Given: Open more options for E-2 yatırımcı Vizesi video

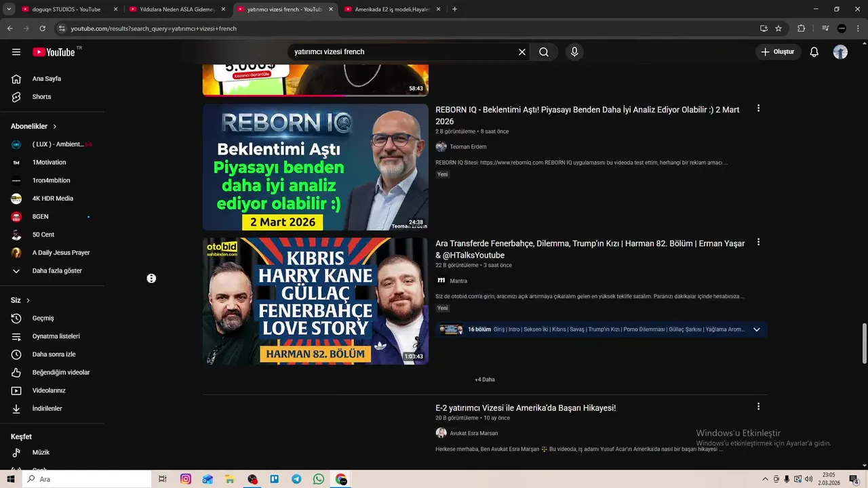Looking at the screenshot, I should (758, 407).
